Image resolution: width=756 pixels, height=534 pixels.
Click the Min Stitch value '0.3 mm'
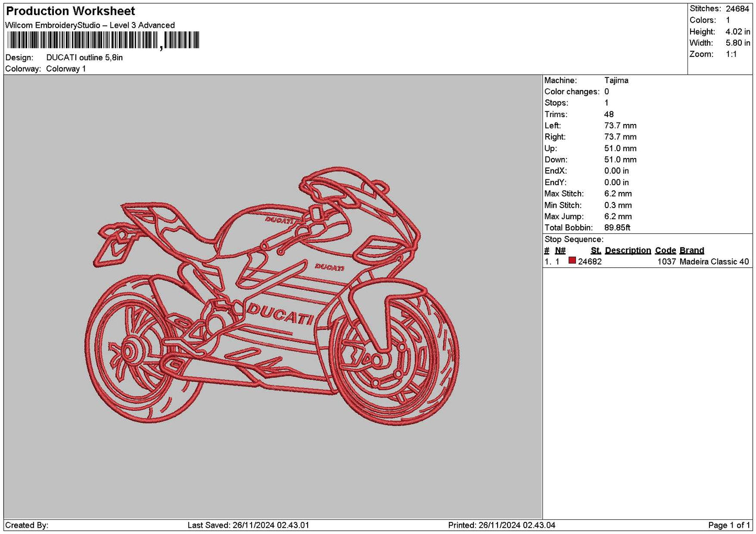618,206
